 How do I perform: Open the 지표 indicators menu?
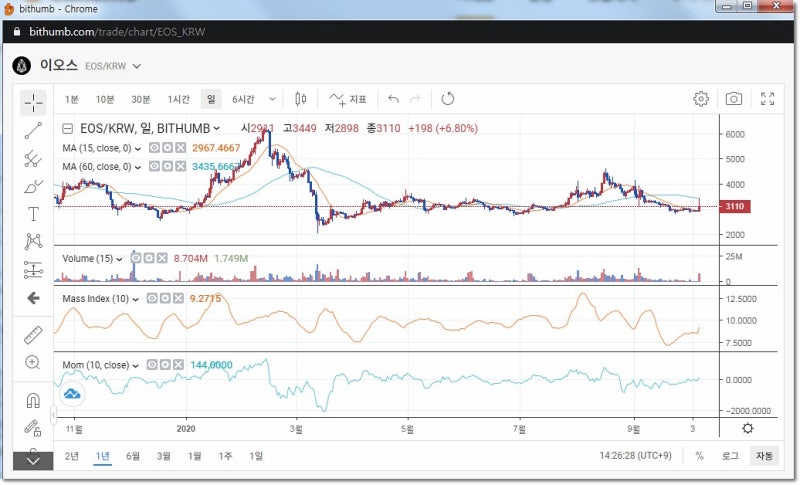pyautogui.click(x=348, y=99)
